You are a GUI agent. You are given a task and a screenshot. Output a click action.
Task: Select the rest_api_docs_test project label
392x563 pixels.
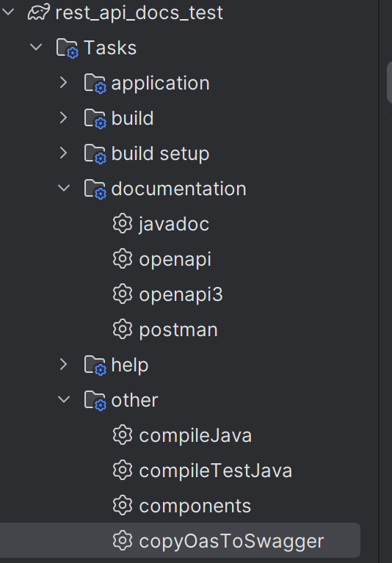pos(139,13)
